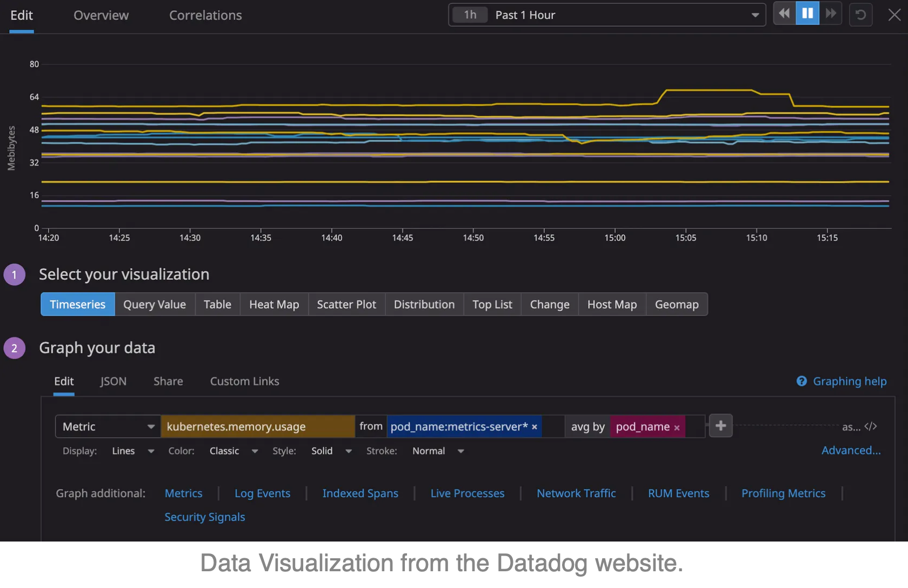908x588 pixels.
Task: Click the as... alias field
Action: [x=851, y=427]
